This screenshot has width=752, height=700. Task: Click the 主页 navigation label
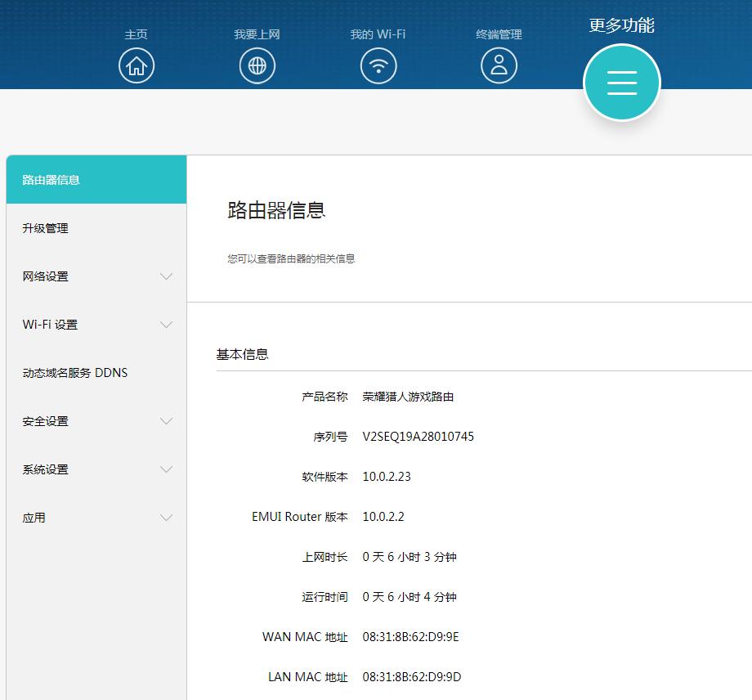(x=136, y=34)
